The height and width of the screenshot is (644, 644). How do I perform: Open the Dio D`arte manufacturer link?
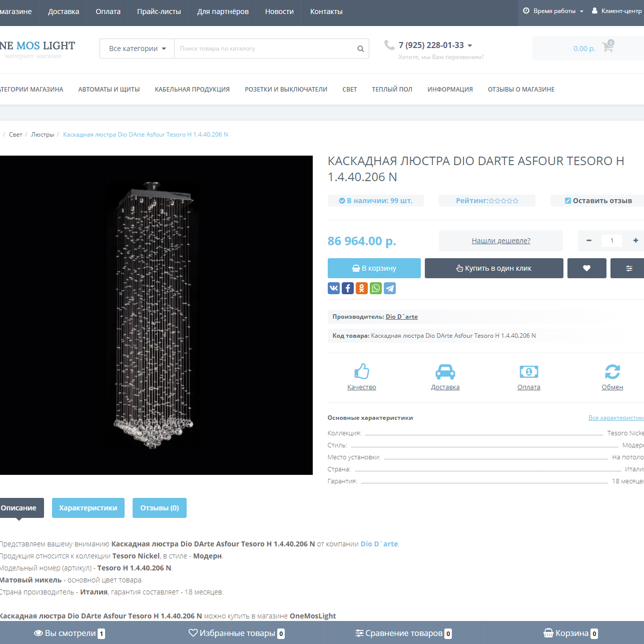(x=401, y=317)
